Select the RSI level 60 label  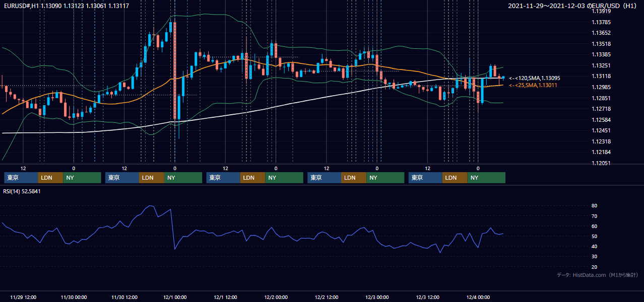tap(595, 226)
